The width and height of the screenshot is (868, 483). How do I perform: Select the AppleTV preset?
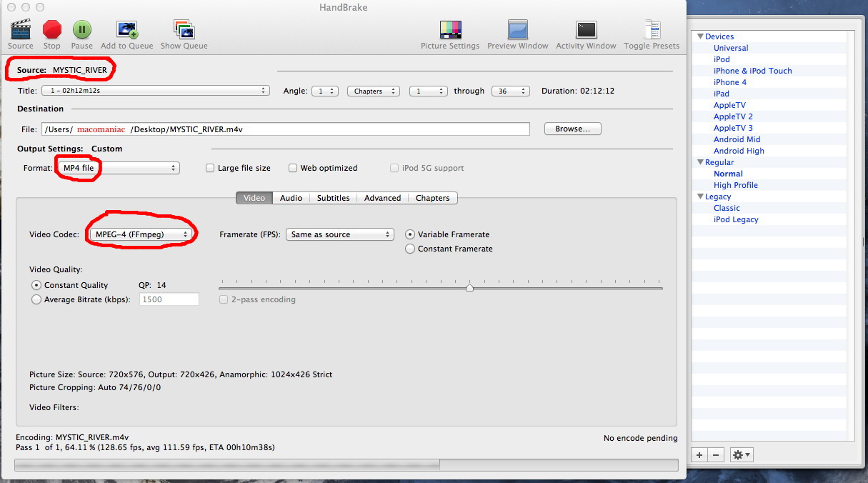click(729, 105)
